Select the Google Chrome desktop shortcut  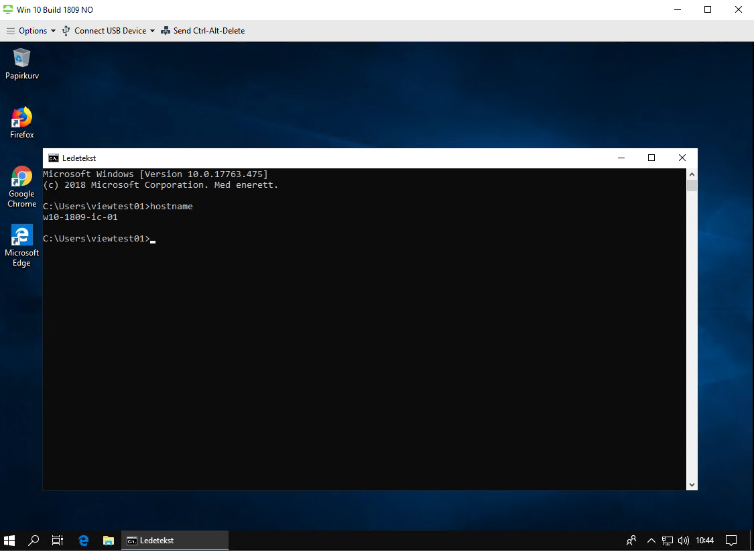tap(22, 177)
